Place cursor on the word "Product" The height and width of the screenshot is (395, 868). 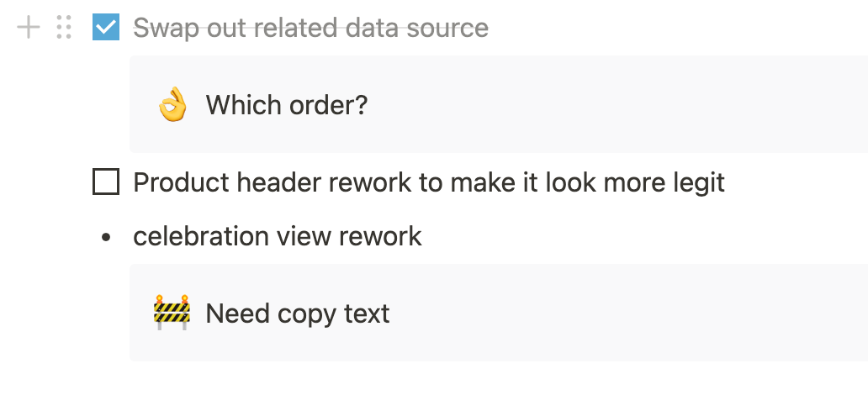point(182,182)
